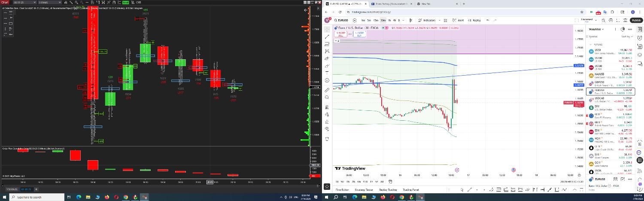Open the Indicators dialog in TradingView
The width and height of the screenshot is (644, 201).
(427, 20)
